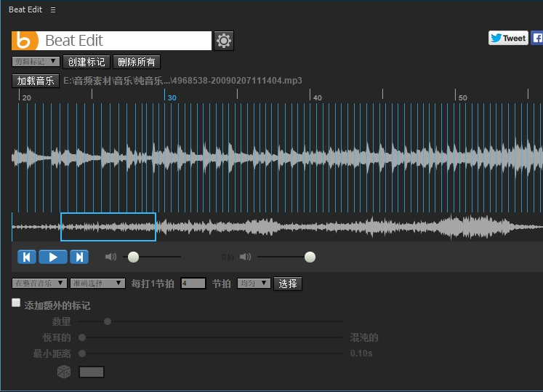This screenshot has height=392, width=543.
Task: Play the loaded music
Action: coord(53,257)
